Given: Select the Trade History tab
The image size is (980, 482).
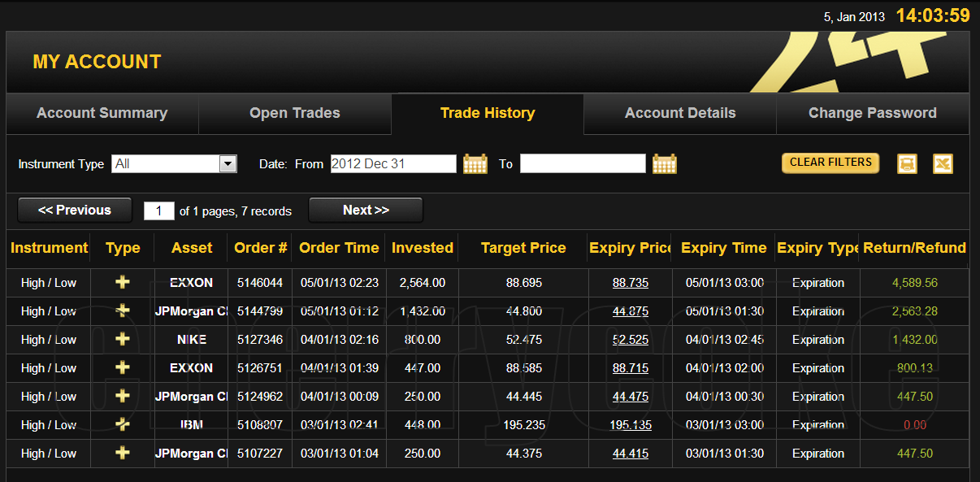Looking at the screenshot, I should (x=488, y=114).
